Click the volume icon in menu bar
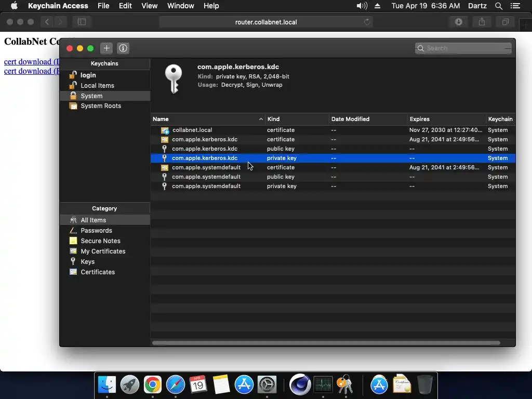532x399 pixels. [362, 6]
